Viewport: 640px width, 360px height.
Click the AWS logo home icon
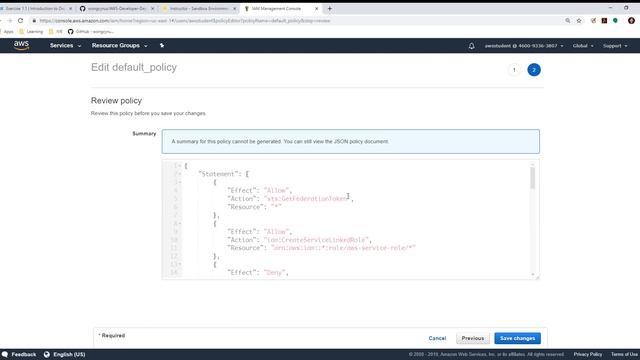[21, 45]
